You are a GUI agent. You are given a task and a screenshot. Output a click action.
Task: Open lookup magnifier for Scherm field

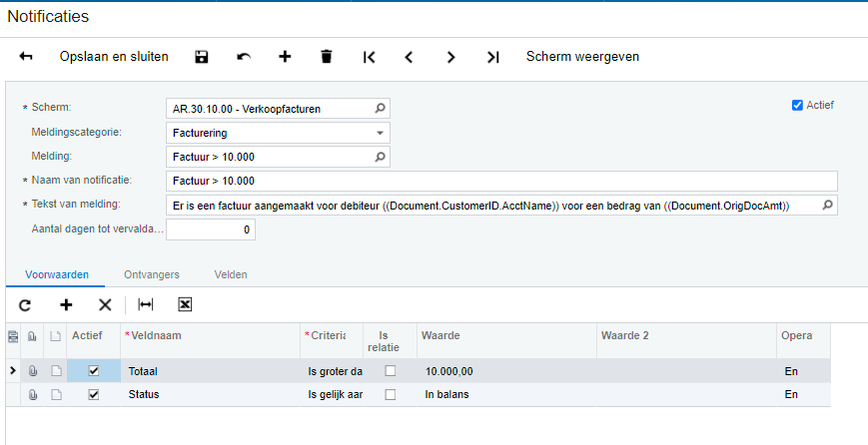pyautogui.click(x=380, y=109)
